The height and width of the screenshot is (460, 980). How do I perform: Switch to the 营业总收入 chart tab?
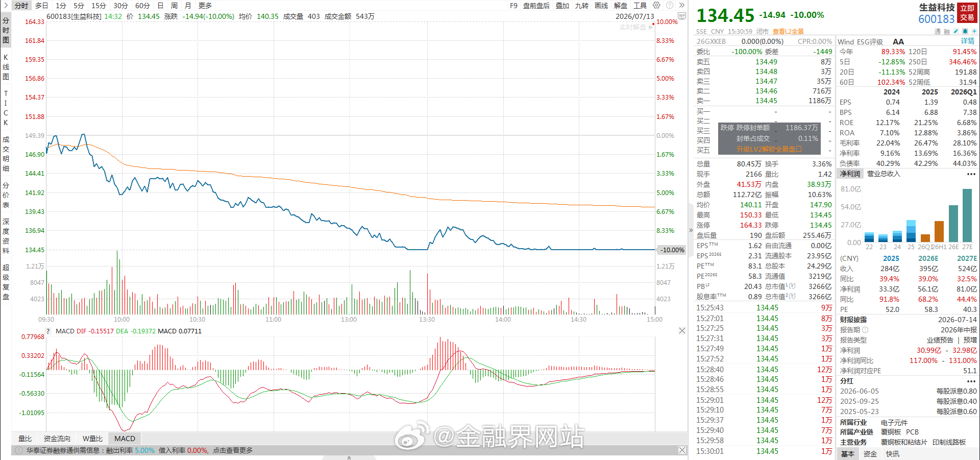884,174
